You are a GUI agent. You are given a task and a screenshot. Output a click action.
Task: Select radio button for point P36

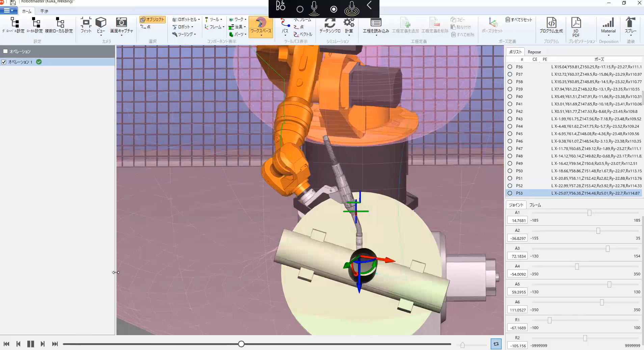510,67
